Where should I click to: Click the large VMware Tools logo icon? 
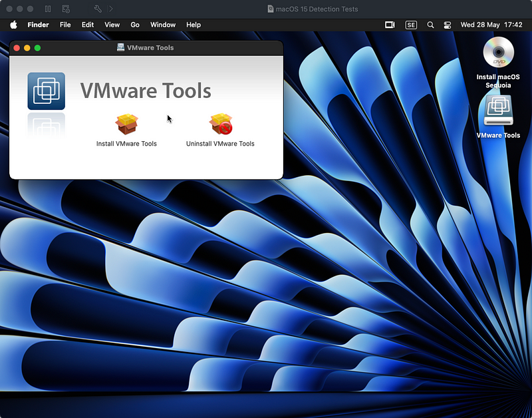point(46,91)
